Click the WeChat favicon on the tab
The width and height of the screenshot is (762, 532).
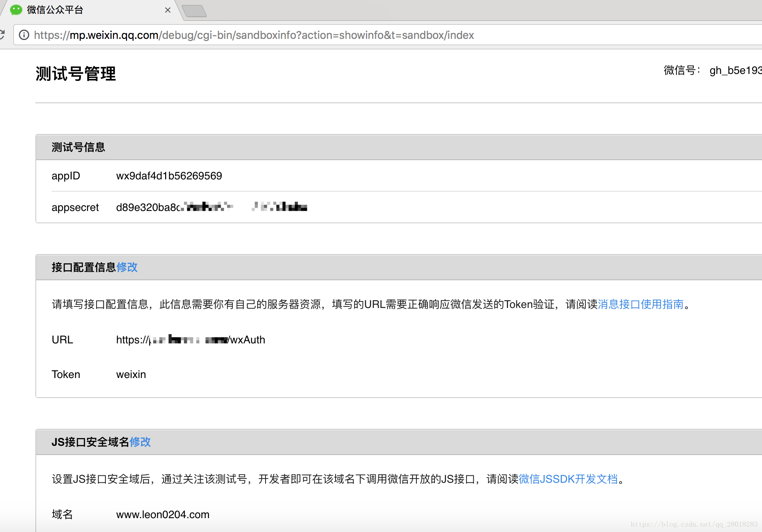click(x=16, y=10)
